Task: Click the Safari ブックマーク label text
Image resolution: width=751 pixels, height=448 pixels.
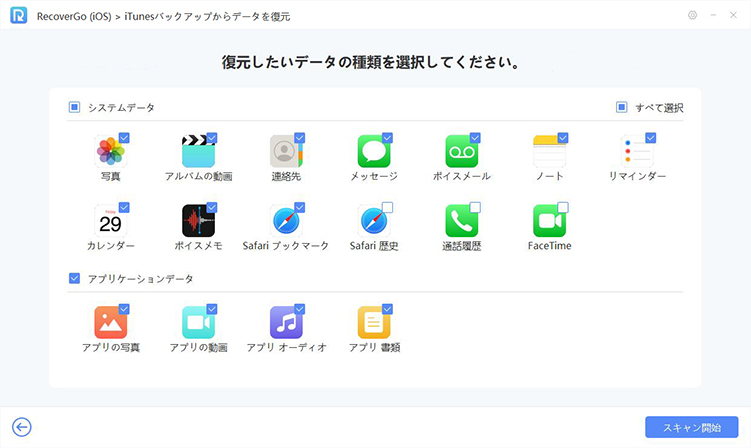Action: (x=286, y=246)
